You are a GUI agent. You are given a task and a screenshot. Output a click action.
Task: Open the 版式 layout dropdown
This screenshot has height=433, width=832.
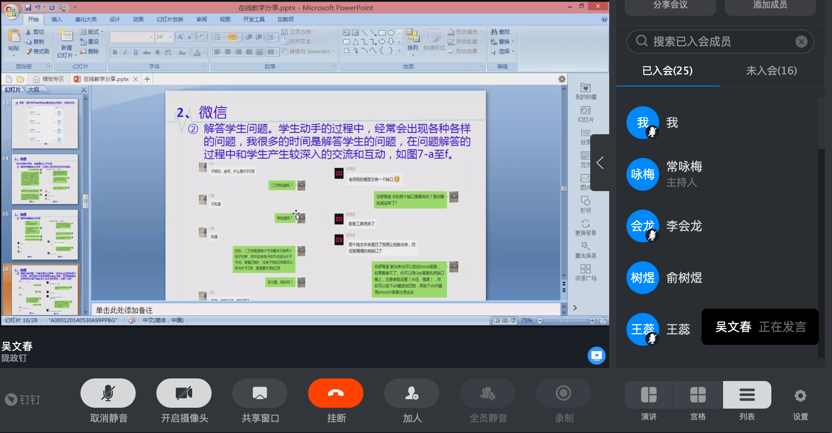(x=91, y=32)
